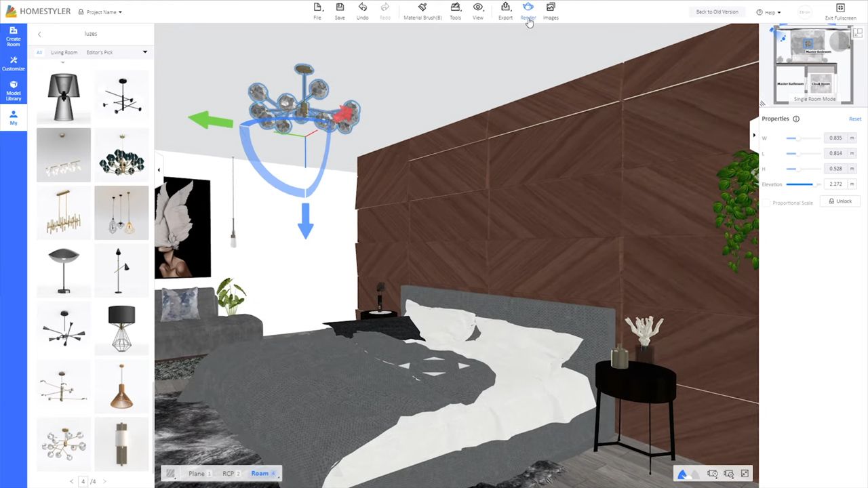This screenshot has width=868, height=488.
Task: Click first camera settings icon
Action: tap(713, 474)
